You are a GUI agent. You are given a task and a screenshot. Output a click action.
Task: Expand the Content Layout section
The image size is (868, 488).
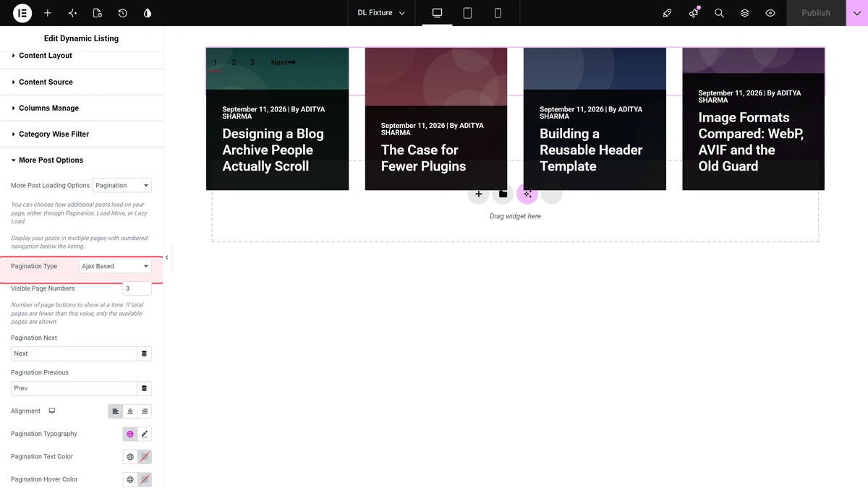[81, 56]
